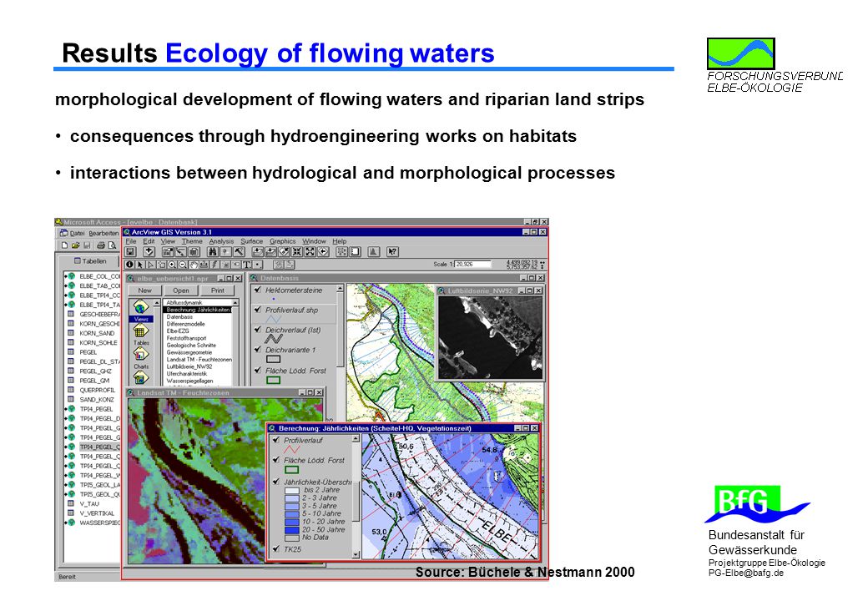Select Berechnung: Jährlichkeiten in views list
This screenshot has width=868, height=601.
point(198,310)
